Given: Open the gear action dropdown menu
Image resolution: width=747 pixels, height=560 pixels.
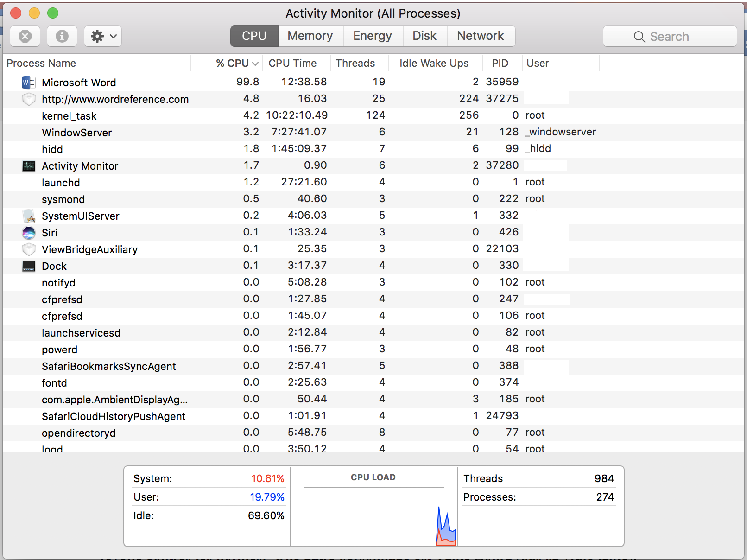Looking at the screenshot, I should click(x=103, y=36).
